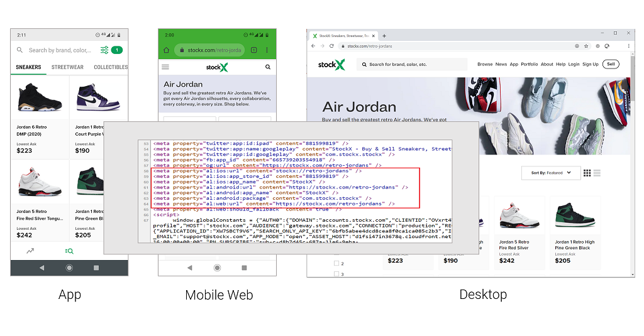Click the $223 price in the desktop listing
Viewport: 644px width, 336px height.
click(x=395, y=261)
